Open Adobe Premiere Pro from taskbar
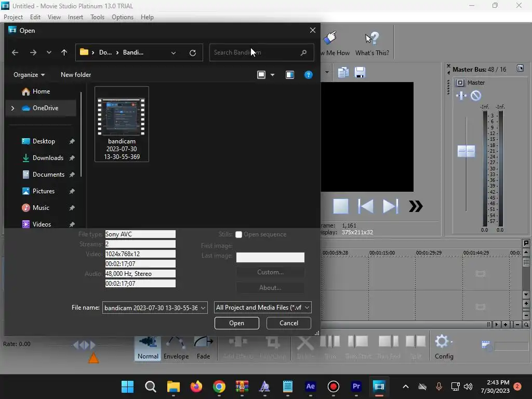Image resolution: width=532 pixels, height=399 pixels. coord(356,387)
